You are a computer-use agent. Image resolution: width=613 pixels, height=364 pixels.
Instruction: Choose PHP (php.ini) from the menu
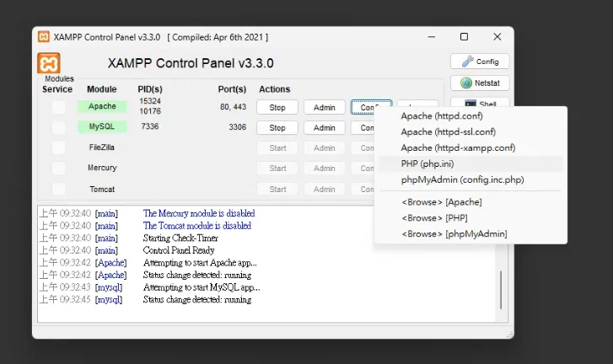click(471, 164)
